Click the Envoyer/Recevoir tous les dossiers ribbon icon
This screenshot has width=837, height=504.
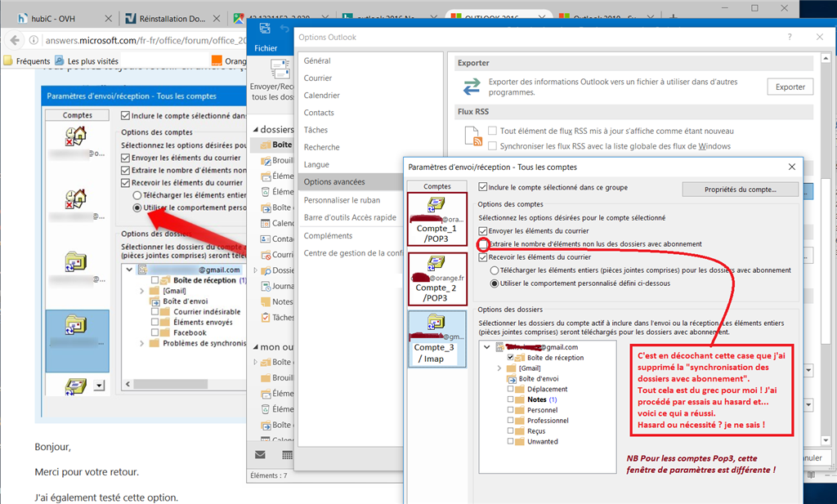[x=280, y=69]
